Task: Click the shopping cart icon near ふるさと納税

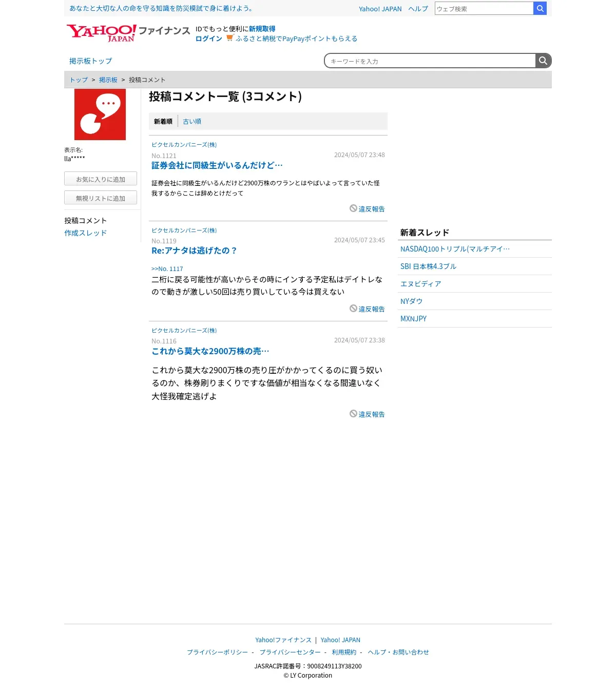Action: click(x=230, y=38)
